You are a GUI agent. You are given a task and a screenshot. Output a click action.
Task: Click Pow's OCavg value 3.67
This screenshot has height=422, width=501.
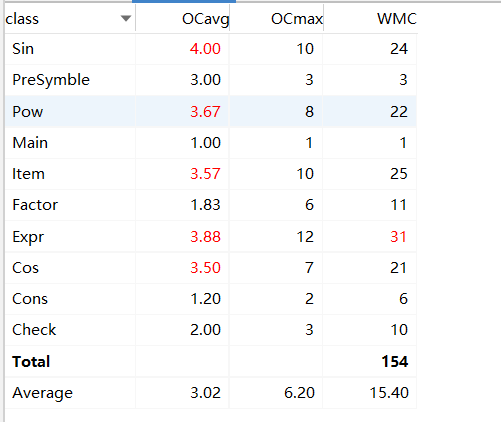click(x=205, y=111)
